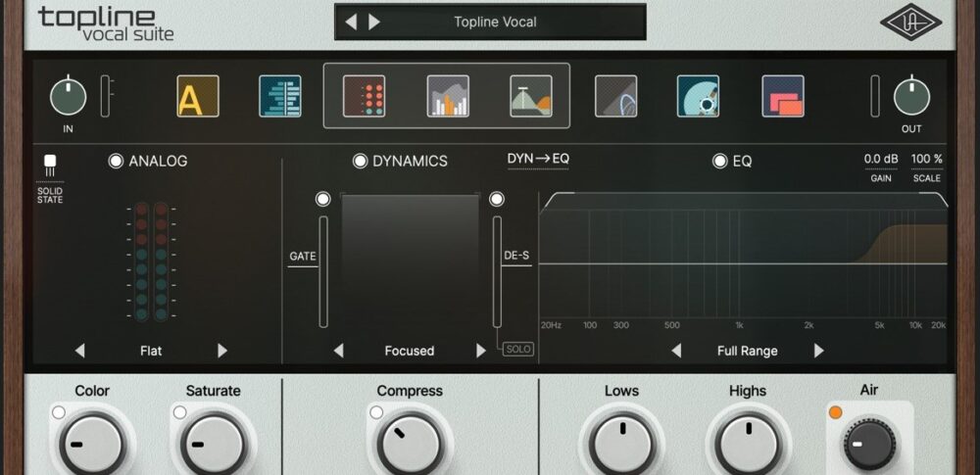Toggle the De-S enable button
980x475 pixels.
[496, 200]
